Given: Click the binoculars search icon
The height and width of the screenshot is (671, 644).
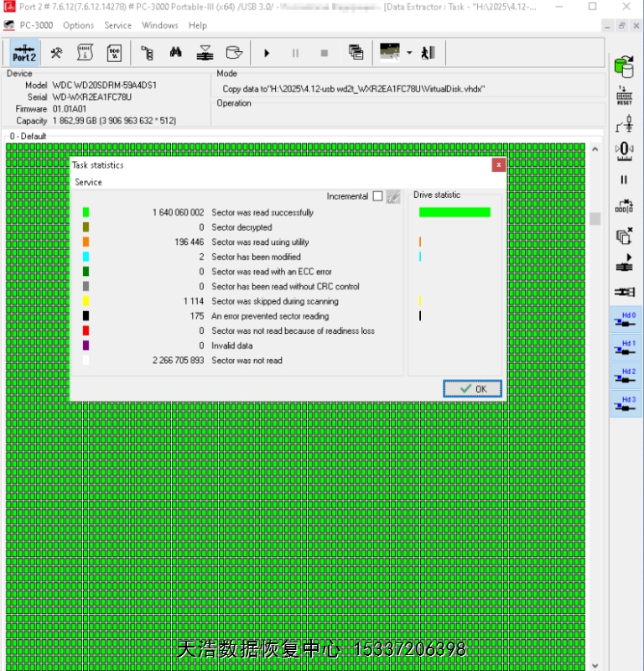Looking at the screenshot, I should 176,53.
